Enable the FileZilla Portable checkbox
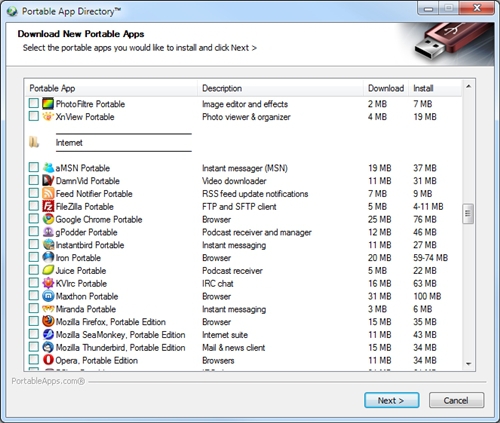The image size is (500, 423). [34, 206]
